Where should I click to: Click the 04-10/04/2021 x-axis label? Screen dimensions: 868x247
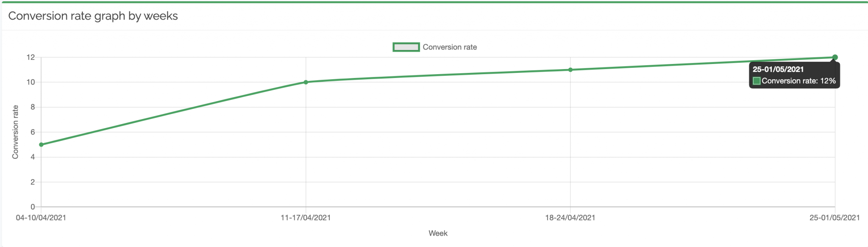pyautogui.click(x=41, y=218)
